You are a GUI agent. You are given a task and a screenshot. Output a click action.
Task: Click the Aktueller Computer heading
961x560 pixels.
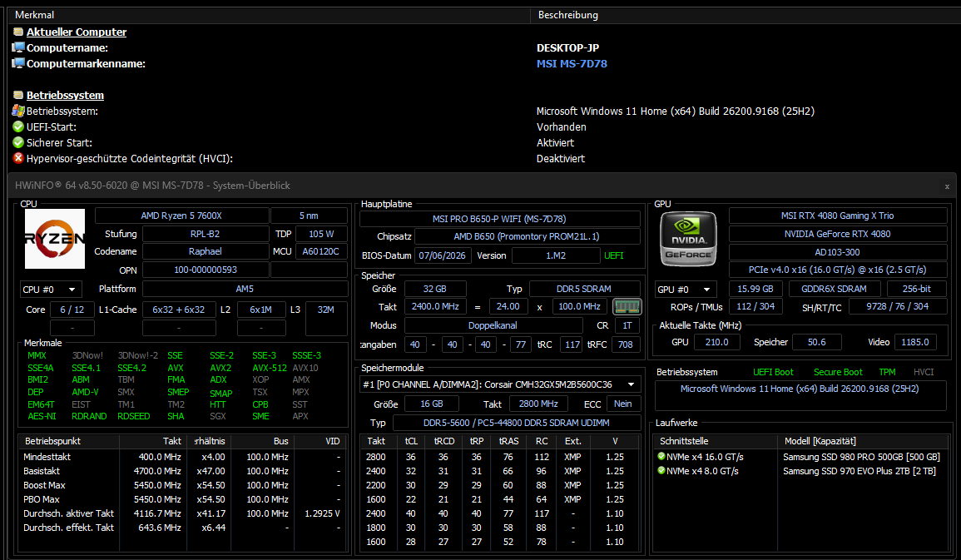(77, 32)
